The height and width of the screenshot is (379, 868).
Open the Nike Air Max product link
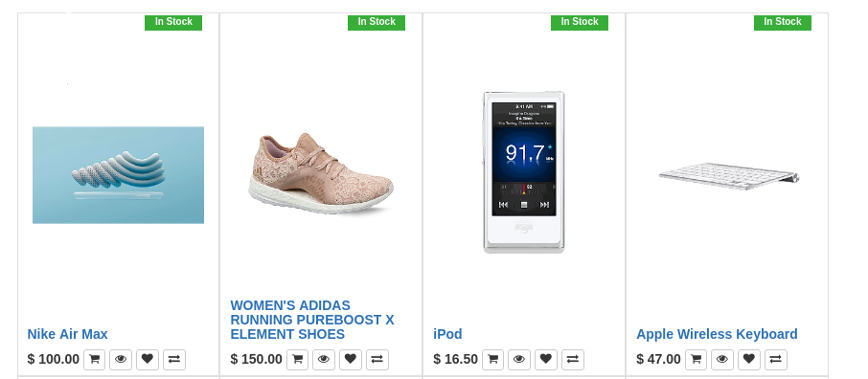[67, 334]
